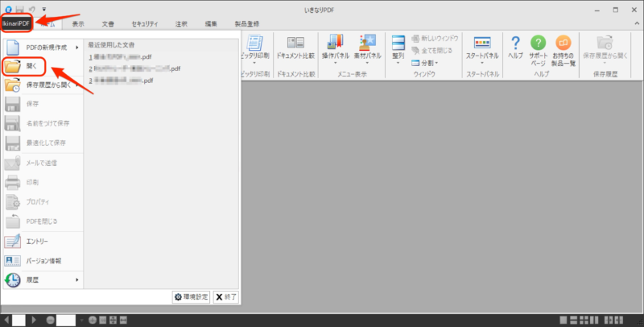This screenshot has height=327, width=644.
Task: Click the zoom-out minus icon in status bar
Action: pos(50,320)
